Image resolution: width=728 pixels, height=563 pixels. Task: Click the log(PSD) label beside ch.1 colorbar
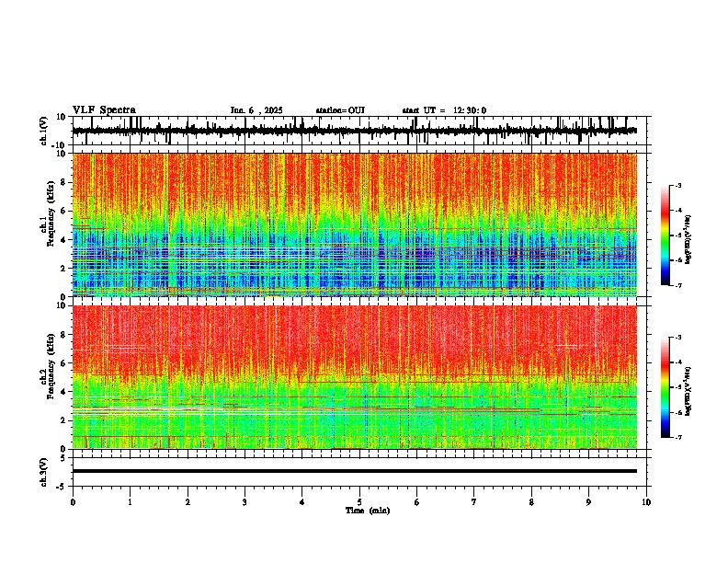tap(688, 239)
